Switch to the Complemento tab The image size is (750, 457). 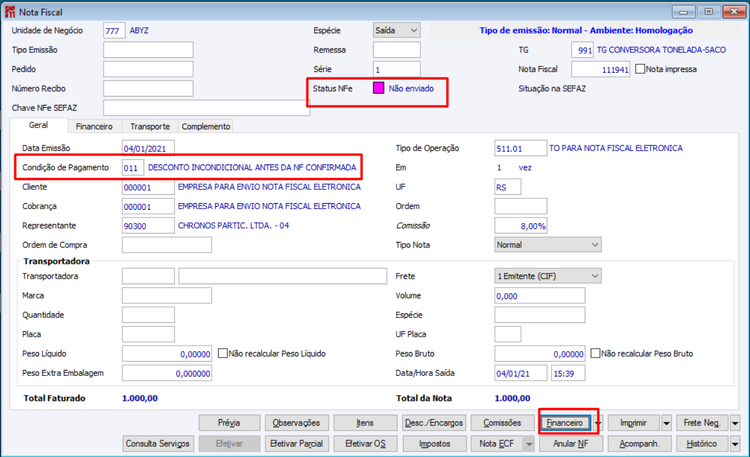pos(206,126)
